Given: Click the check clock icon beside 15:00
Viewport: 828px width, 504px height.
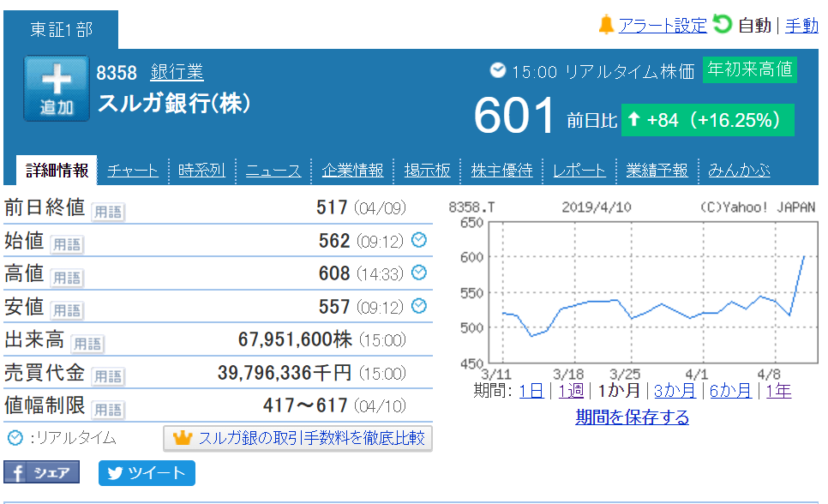Looking at the screenshot, I should (497, 69).
